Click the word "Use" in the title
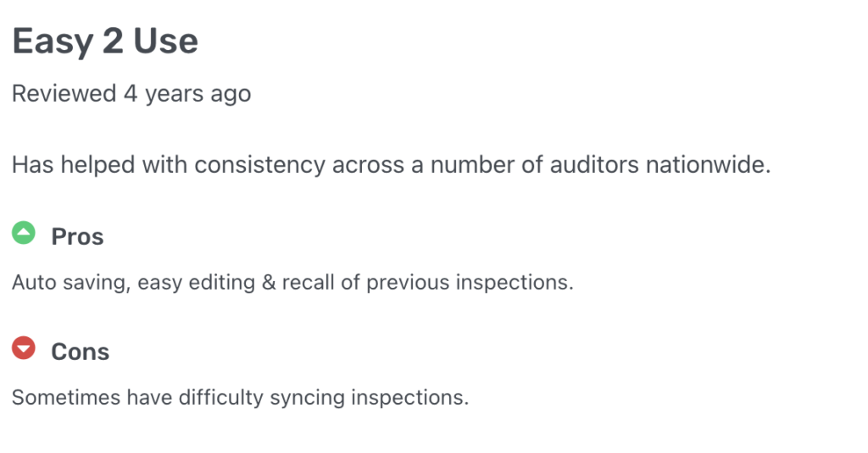 (x=165, y=41)
